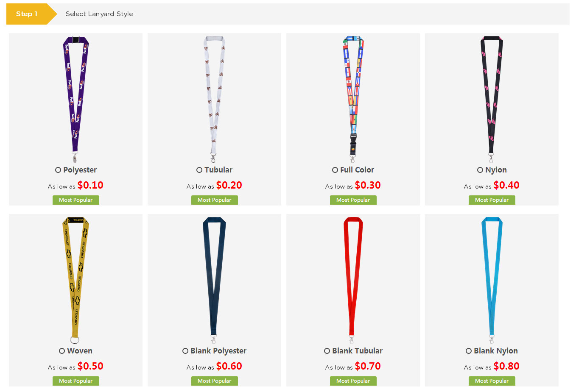Select the Blank Tubular radio button
This screenshot has height=392, width=576.
click(327, 351)
